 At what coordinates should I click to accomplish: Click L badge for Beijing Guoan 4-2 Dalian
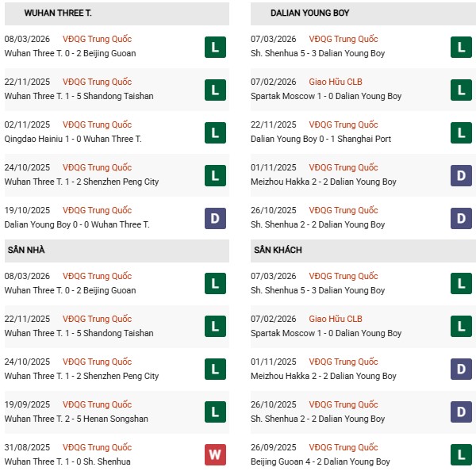(461, 454)
